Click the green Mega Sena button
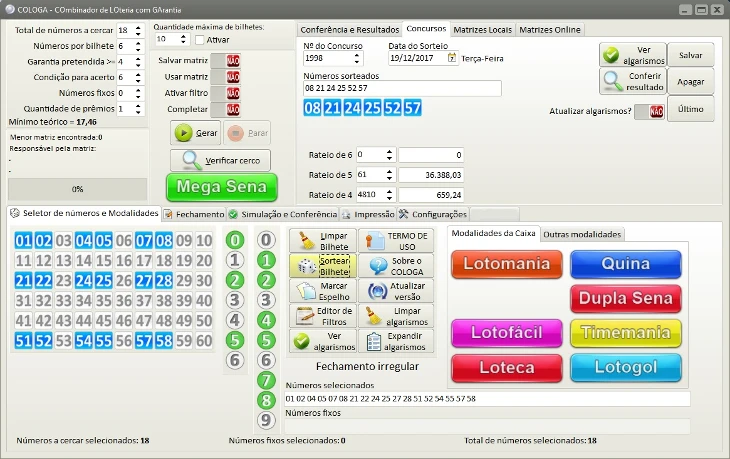 pos(222,187)
